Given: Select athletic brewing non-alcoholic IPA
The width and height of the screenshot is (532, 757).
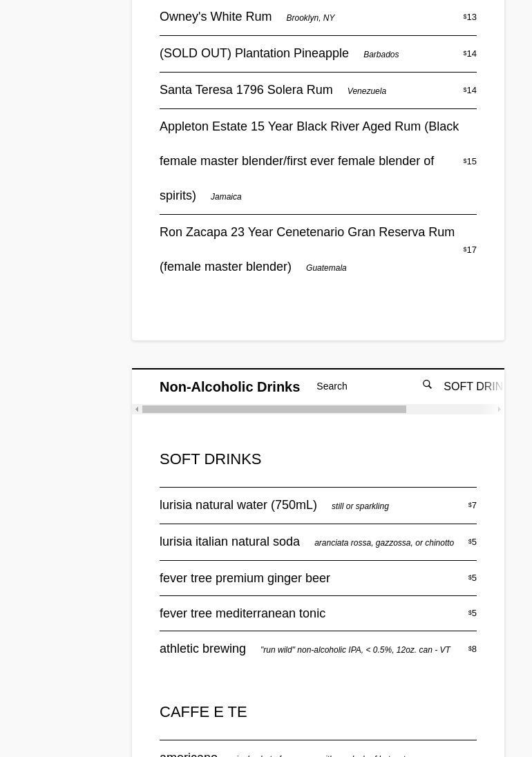Looking at the screenshot, I should [203, 649].
